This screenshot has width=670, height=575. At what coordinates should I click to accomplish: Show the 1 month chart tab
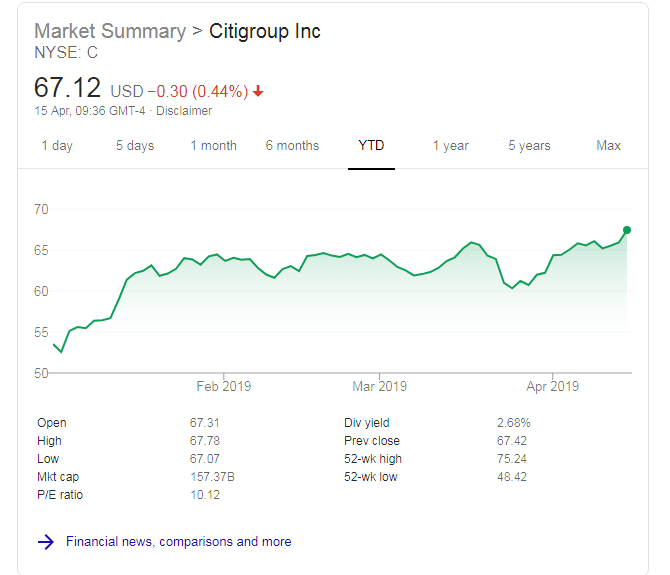214,146
